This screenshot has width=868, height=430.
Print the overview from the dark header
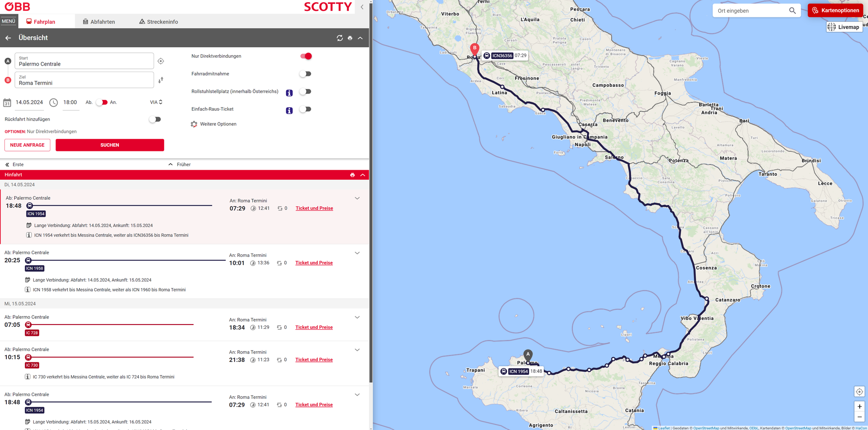pos(350,38)
